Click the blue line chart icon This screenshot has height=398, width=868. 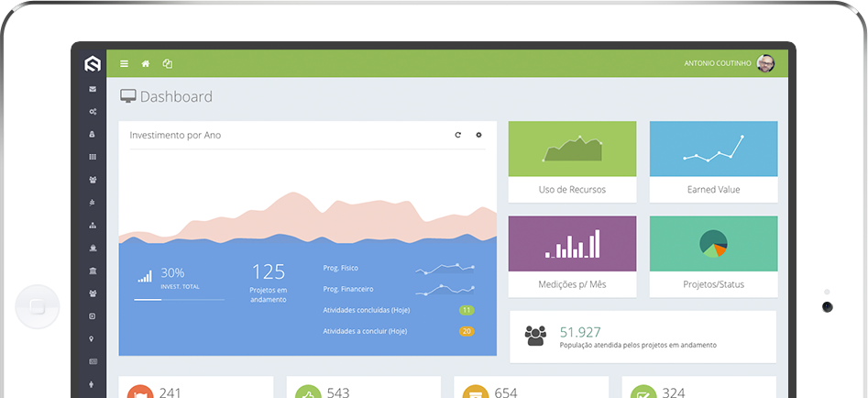point(713,149)
